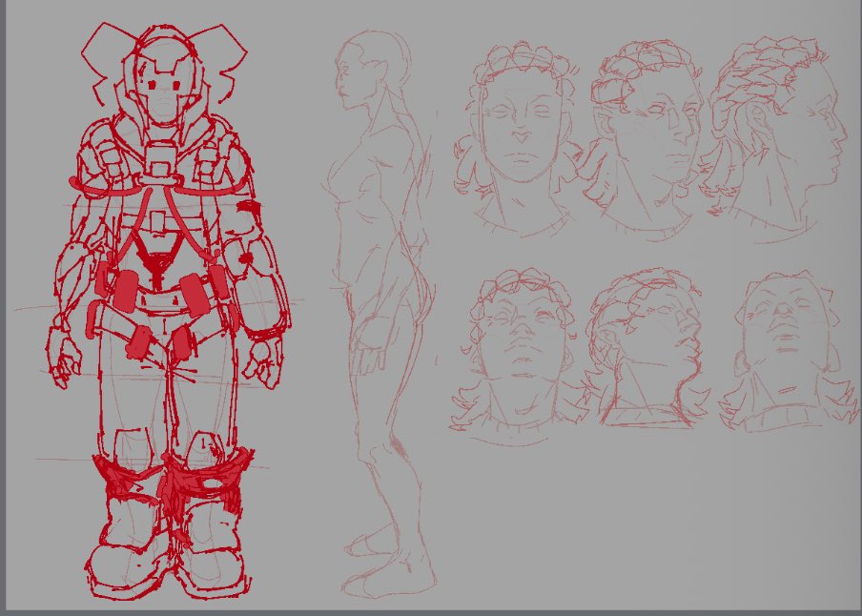The height and width of the screenshot is (616, 862).
Task: Click the armored full-body character sketch
Action: coord(168,311)
